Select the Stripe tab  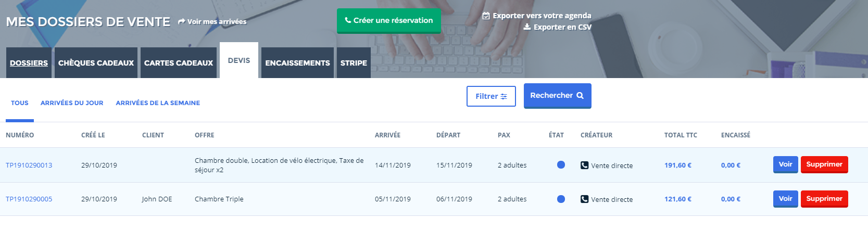354,63
